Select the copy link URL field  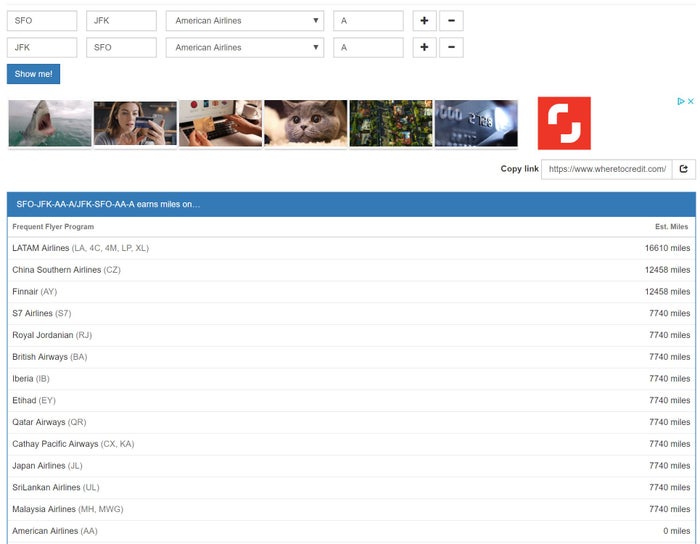[607, 169]
